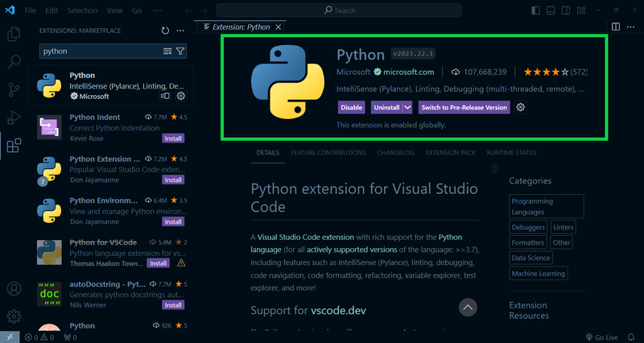Image resolution: width=644 pixels, height=343 pixels.
Task: Open notifications bell in status bar
Action: tap(631, 337)
